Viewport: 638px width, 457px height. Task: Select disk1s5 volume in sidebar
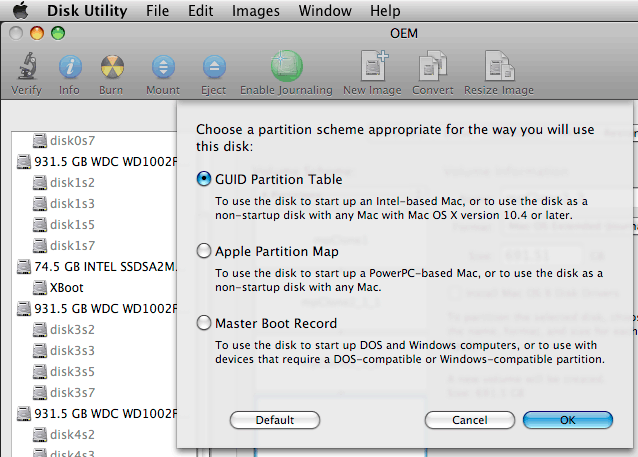click(64, 225)
